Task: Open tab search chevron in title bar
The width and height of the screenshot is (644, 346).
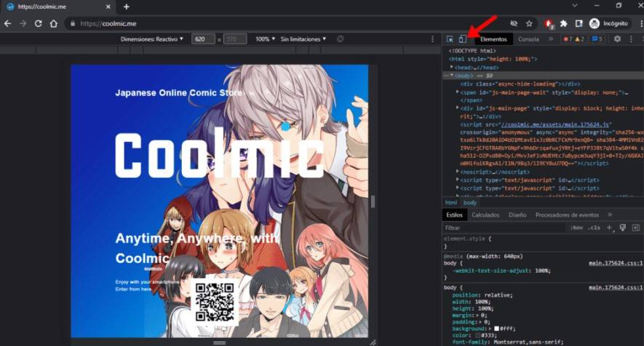Action: click(x=575, y=5)
